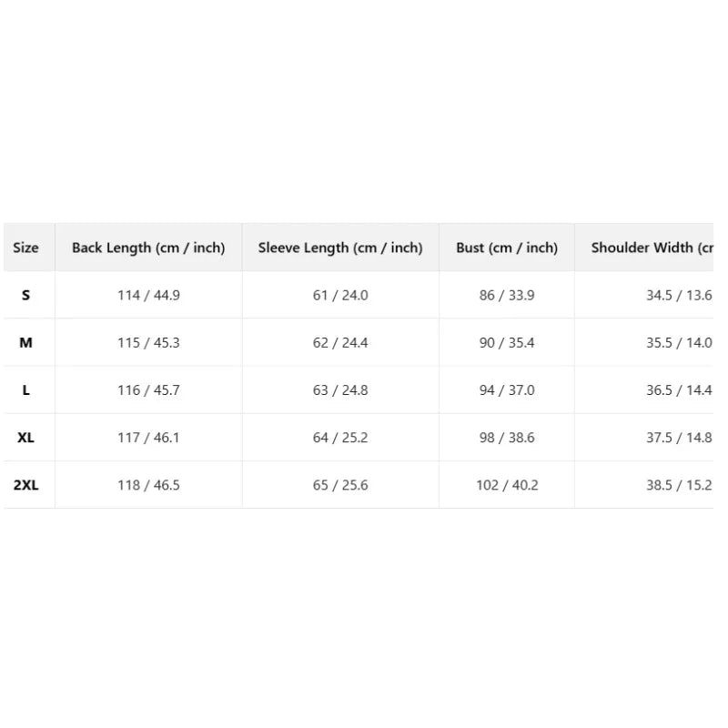Screen dimensions: 728x728
Task: Click the 61 / 24.0 sleeve length cell
Action: pyautogui.click(x=340, y=295)
